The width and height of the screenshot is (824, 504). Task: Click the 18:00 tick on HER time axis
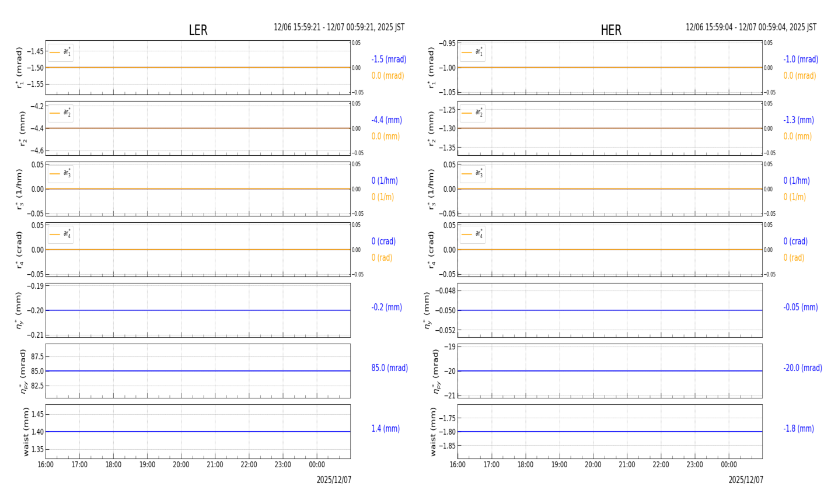point(525,465)
